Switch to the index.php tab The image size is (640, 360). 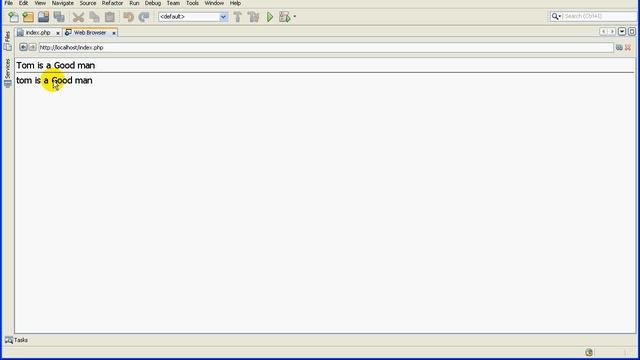(x=37, y=33)
